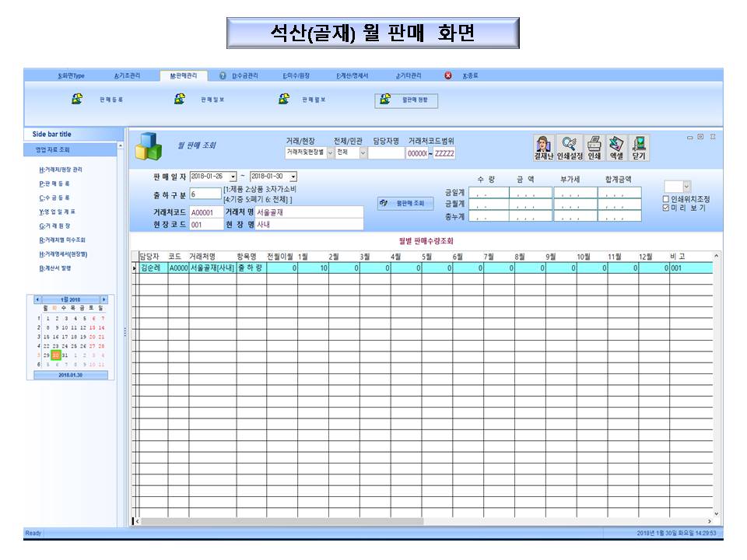
Task: Click the 닫기 close door icon
Action: 639,147
